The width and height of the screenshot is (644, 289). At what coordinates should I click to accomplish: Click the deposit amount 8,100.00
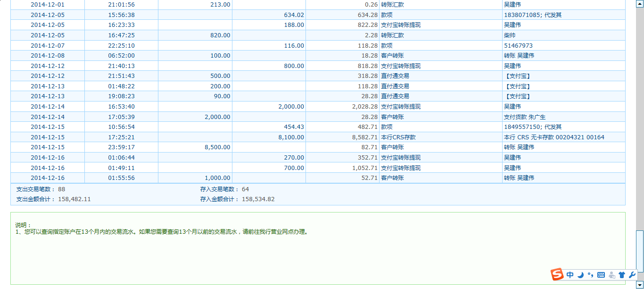291,137
